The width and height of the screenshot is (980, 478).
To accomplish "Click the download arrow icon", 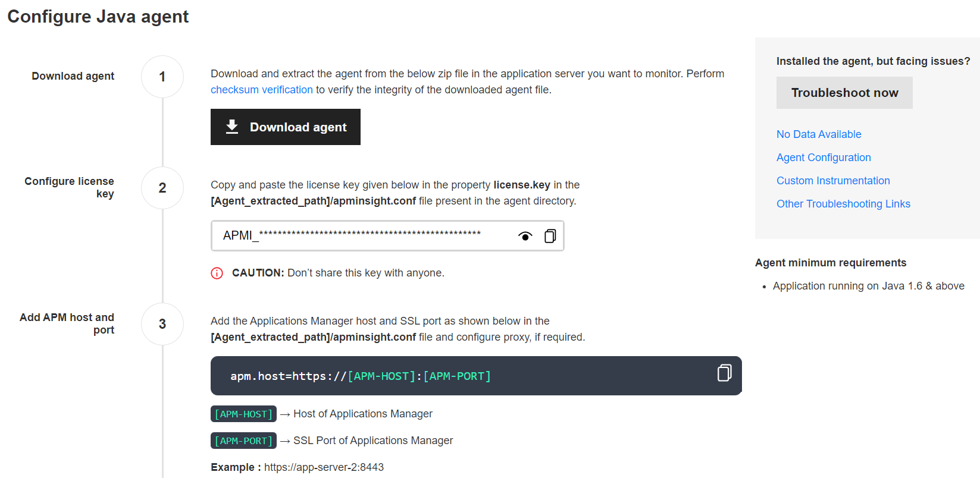I will coord(232,127).
